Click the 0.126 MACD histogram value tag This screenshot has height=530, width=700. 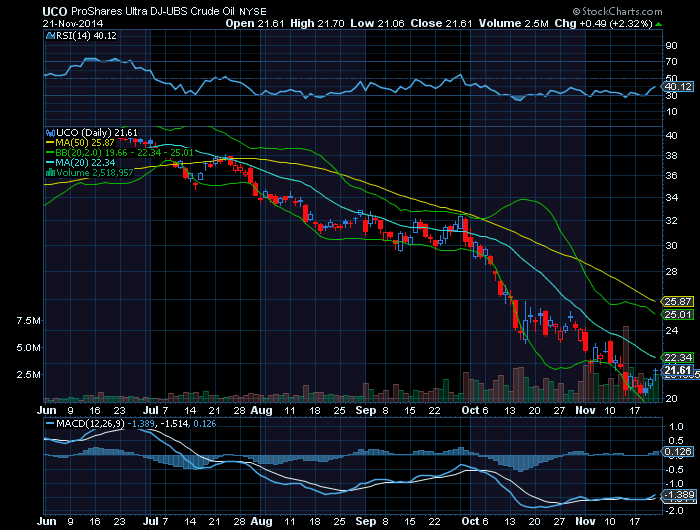(678, 452)
